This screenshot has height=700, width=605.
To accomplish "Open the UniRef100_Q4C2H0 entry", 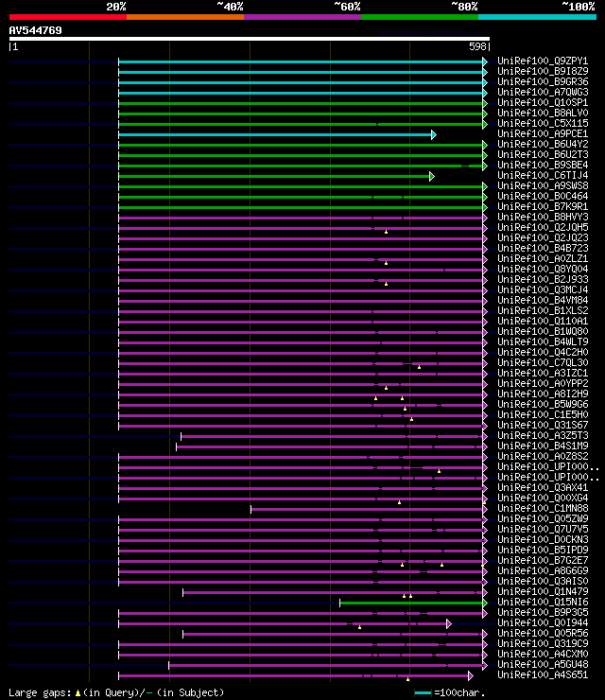I will pyautogui.click(x=543, y=352).
